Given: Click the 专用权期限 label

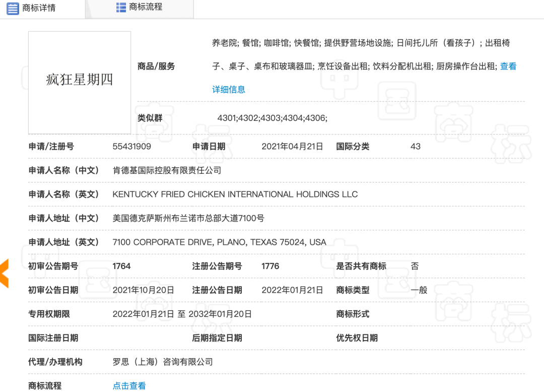Looking at the screenshot, I should (49, 314).
